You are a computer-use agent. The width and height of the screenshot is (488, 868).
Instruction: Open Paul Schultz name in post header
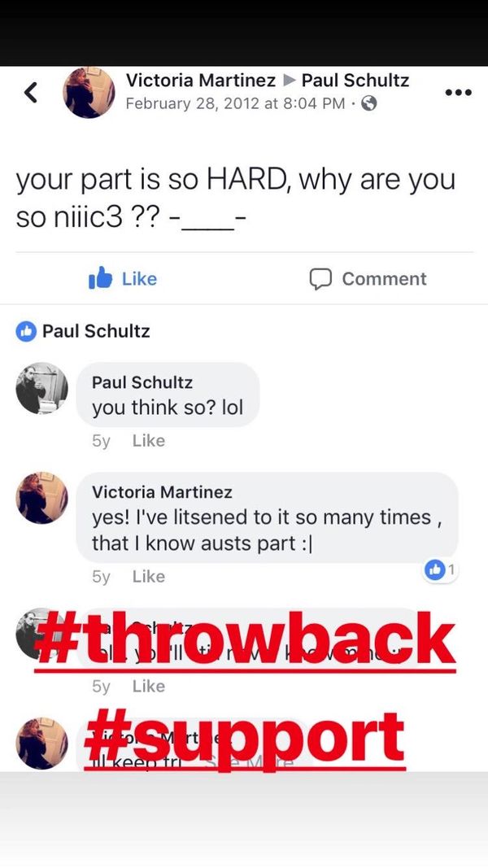coord(355,81)
